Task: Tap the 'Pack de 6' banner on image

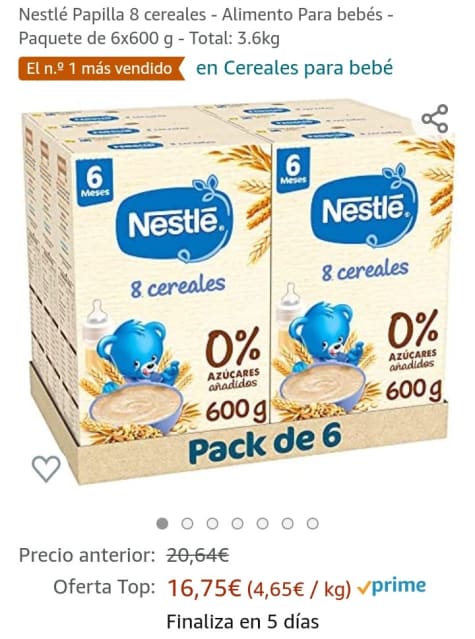Action: pos(265,444)
